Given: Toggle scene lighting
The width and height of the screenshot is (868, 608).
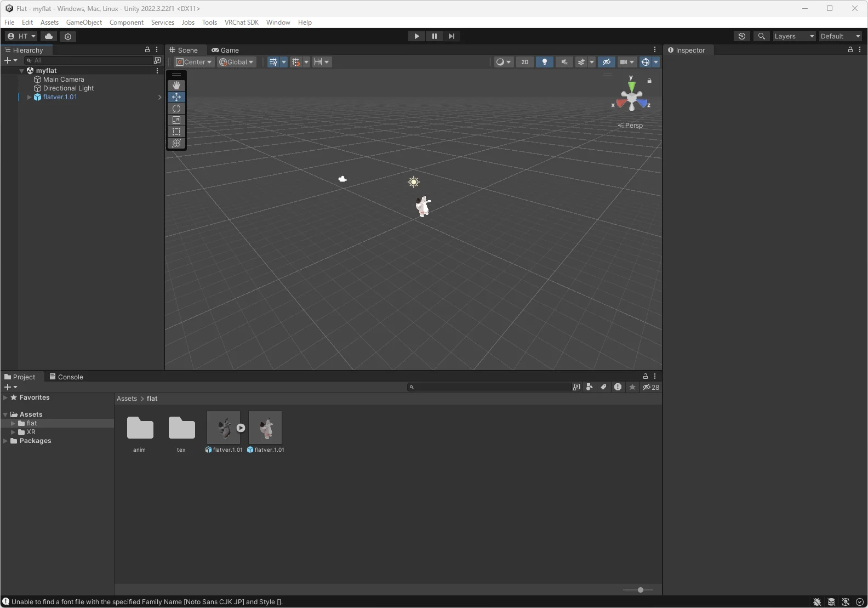Looking at the screenshot, I should click(544, 62).
